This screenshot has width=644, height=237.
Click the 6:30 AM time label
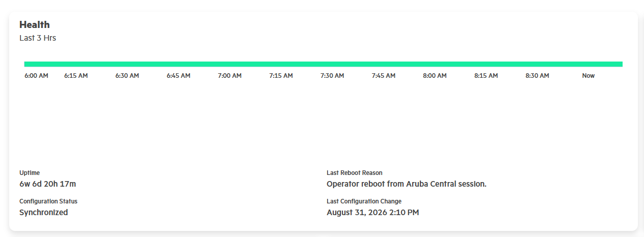tap(127, 76)
